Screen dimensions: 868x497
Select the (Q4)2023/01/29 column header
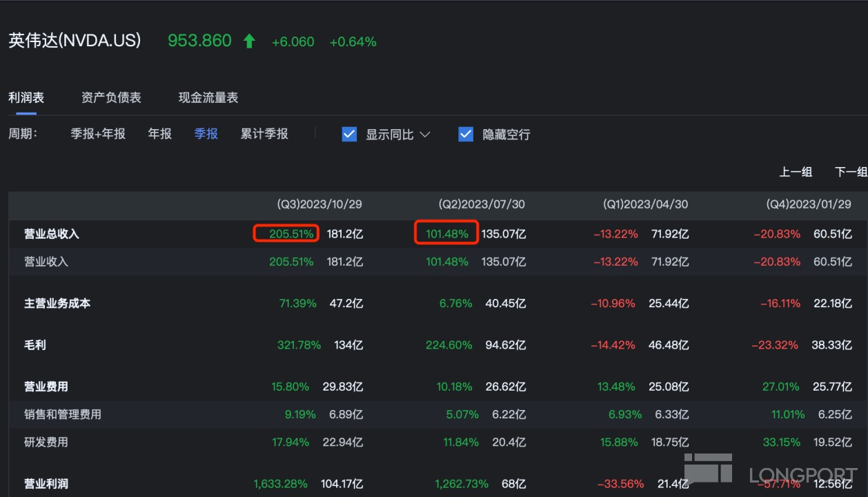809,204
